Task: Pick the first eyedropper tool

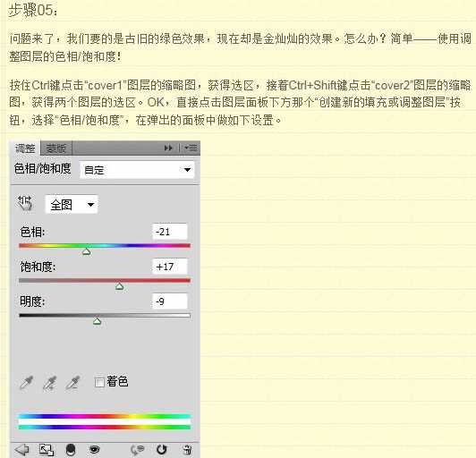Action: [27, 383]
